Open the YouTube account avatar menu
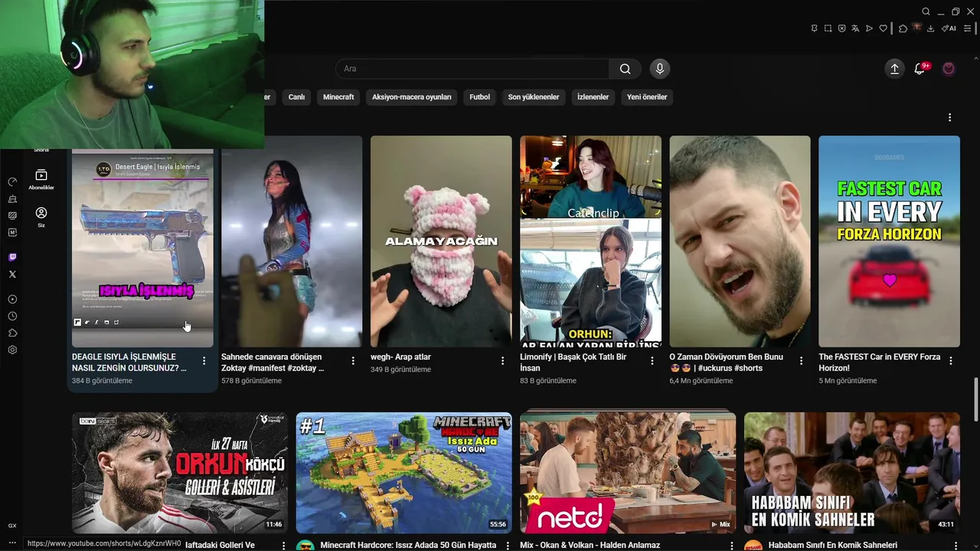Screen dimensions: 980x551 [x=949, y=69]
